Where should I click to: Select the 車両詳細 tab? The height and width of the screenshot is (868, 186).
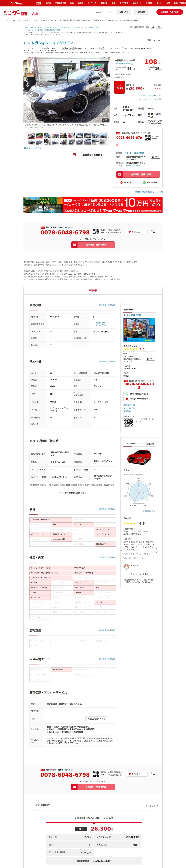pos(93,290)
